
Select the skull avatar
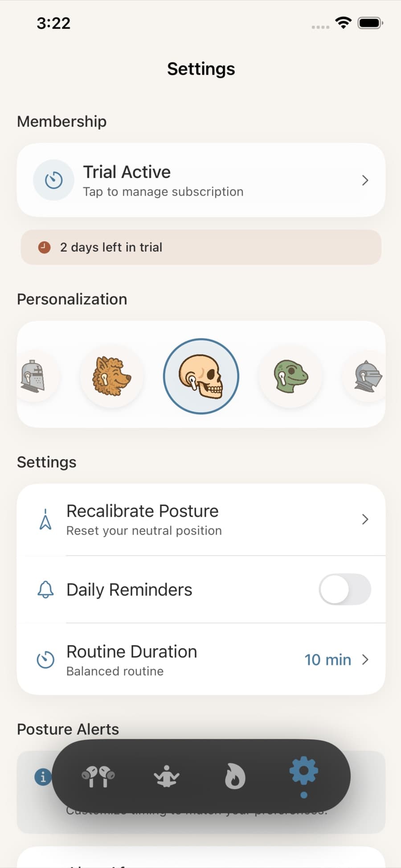(x=201, y=377)
